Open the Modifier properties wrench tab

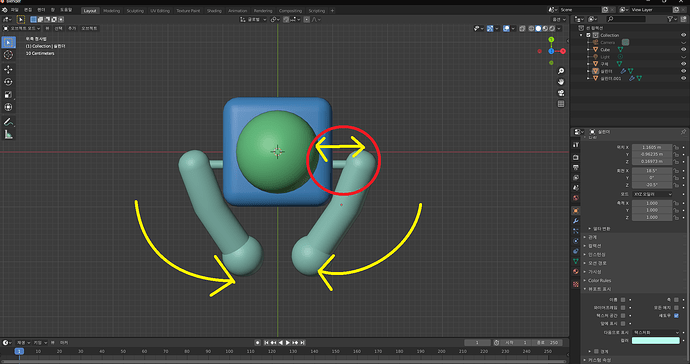coord(576,221)
